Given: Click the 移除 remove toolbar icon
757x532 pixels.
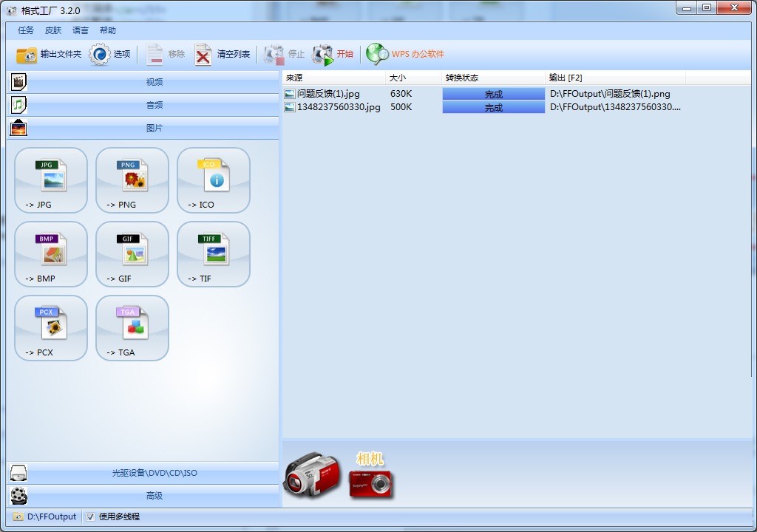Looking at the screenshot, I should (155, 55).
